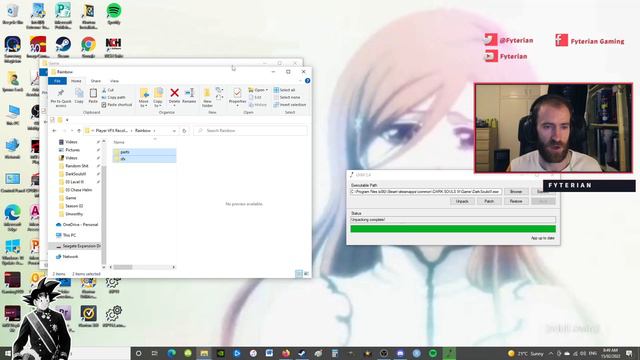Click the Cut command in the ribbon
Screen dimensions: 640x360
coord(108,90)
